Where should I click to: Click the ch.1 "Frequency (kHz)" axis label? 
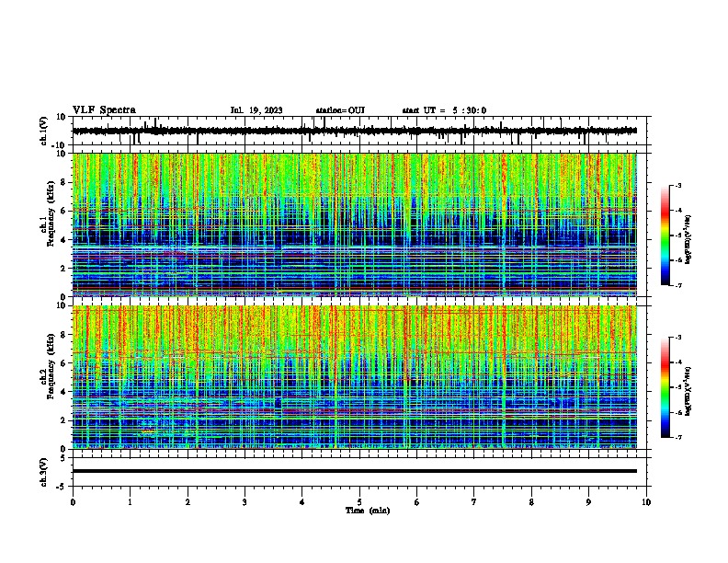tap(51, 213)
